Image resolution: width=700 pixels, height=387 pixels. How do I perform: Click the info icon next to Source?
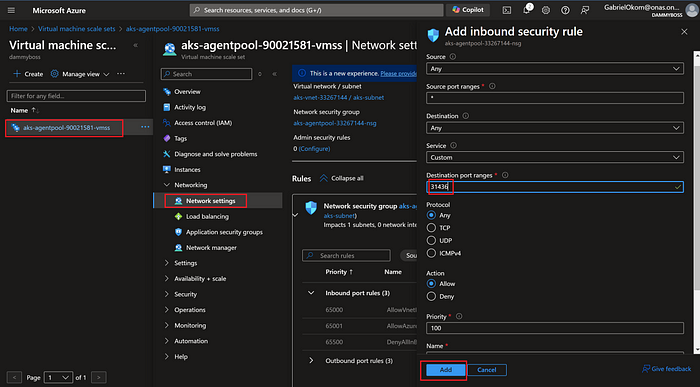point(453,57)
